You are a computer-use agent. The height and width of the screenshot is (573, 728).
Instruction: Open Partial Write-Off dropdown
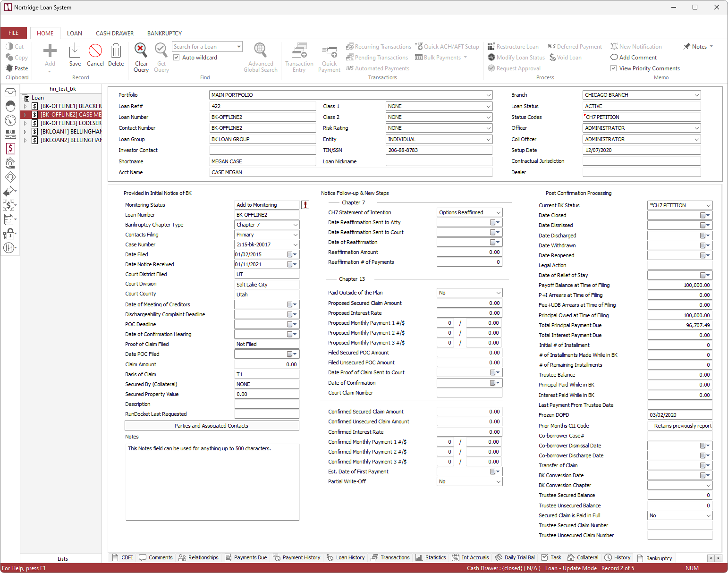(x=499, y=481)
